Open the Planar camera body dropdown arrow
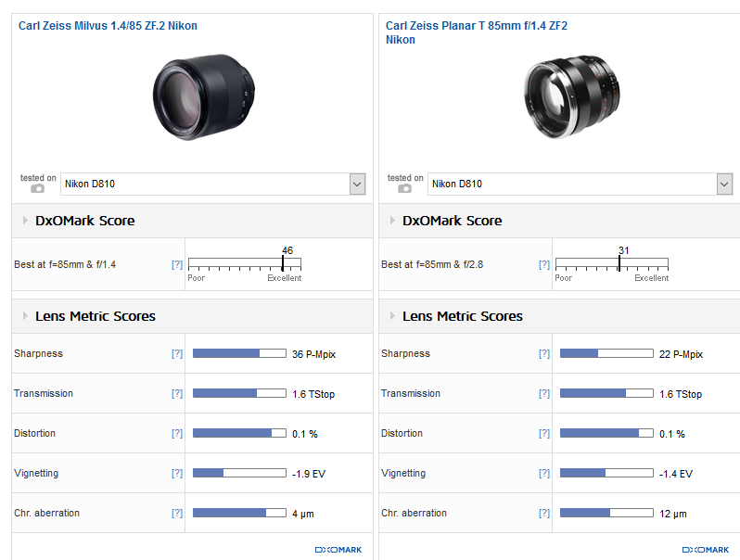 (724, 184)
